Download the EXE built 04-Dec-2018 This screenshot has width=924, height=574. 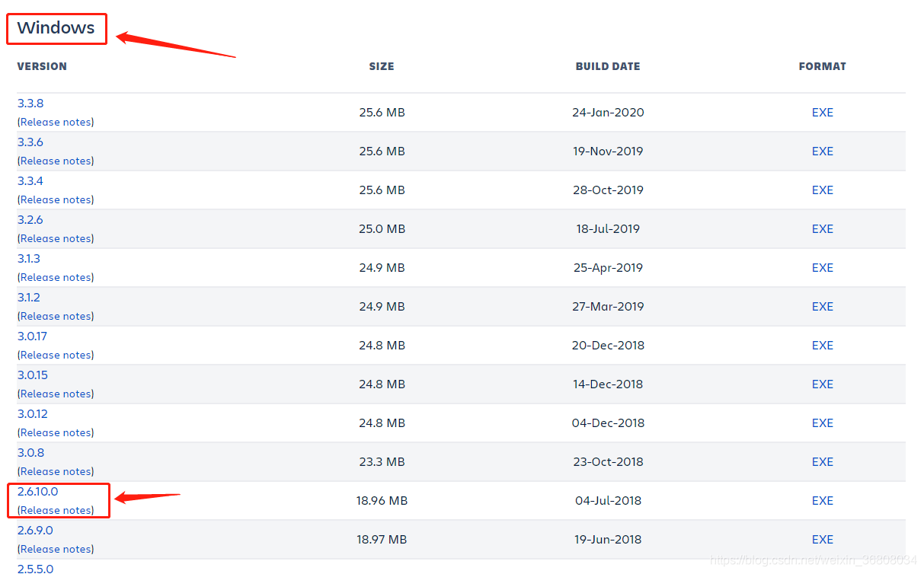[823, 423]
